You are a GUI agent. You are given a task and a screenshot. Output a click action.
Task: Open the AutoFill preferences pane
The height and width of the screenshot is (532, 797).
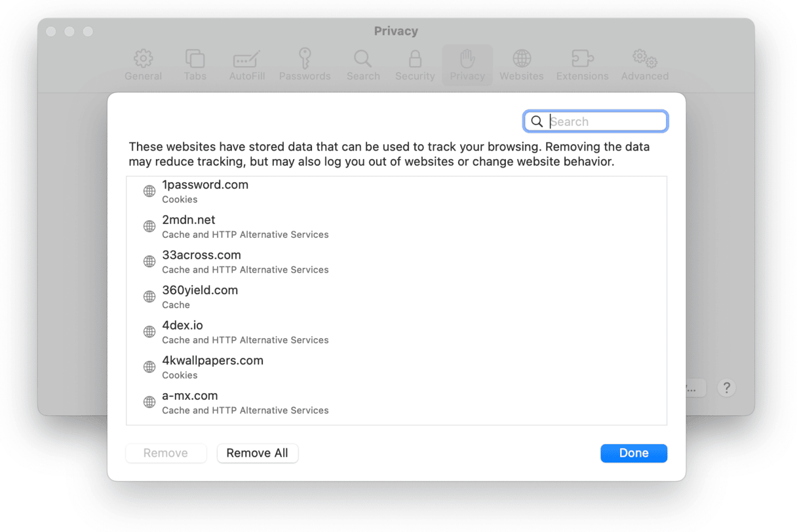click(246, 64)
